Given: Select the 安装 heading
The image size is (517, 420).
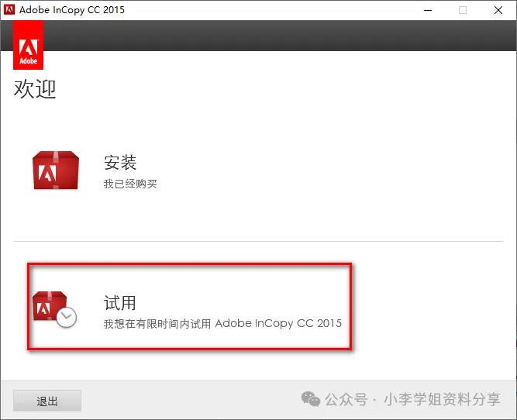Looking at the screenshot, I should tap(120, 162).
